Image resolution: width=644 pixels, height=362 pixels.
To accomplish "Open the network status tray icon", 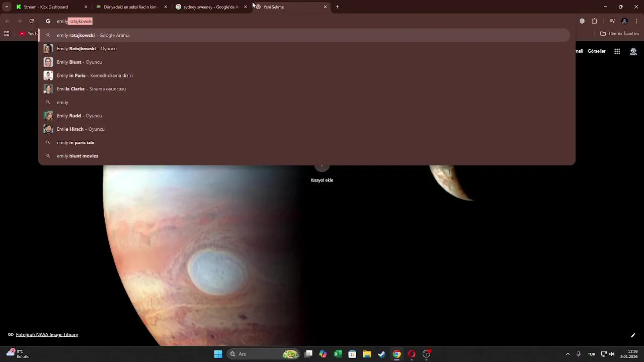I will pyautogui.click(x=604, y=354).
